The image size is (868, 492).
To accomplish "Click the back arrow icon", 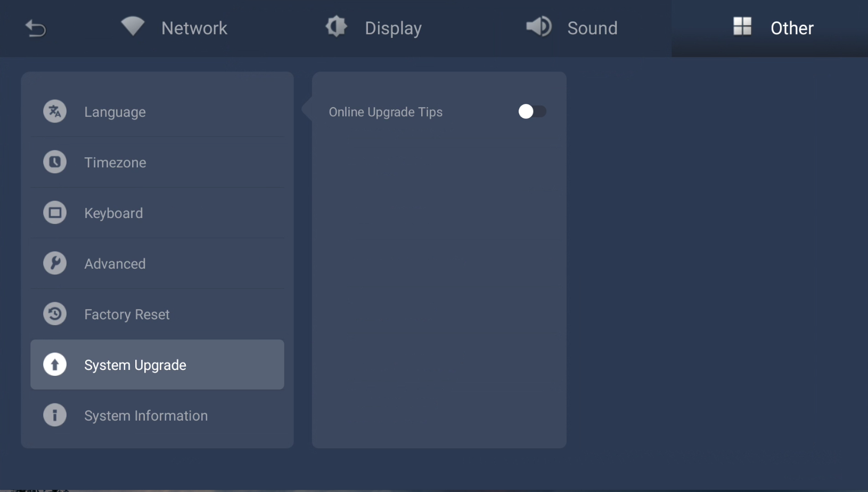I will [x=36, y=28].
